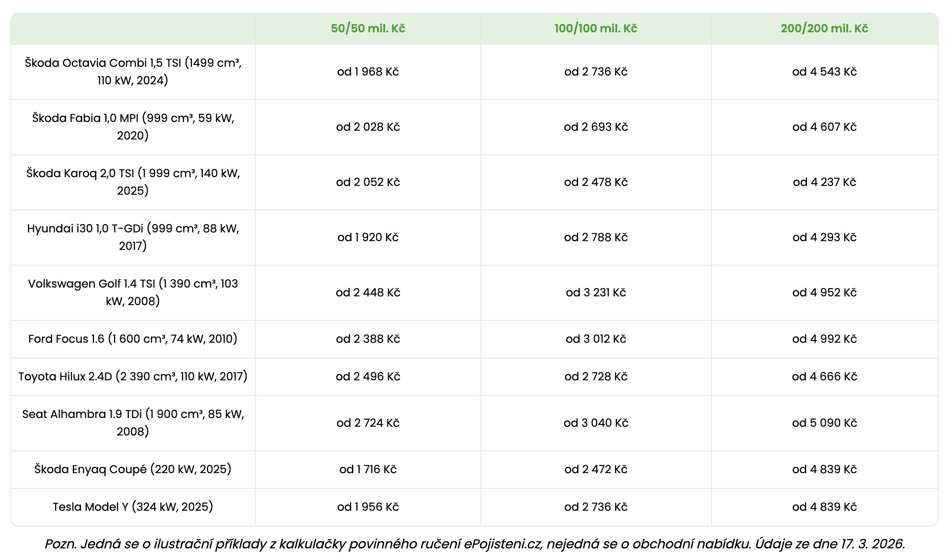Click the price od 4 293 Kč
This screenshot has height=560, width=949.
coord(825,237)
